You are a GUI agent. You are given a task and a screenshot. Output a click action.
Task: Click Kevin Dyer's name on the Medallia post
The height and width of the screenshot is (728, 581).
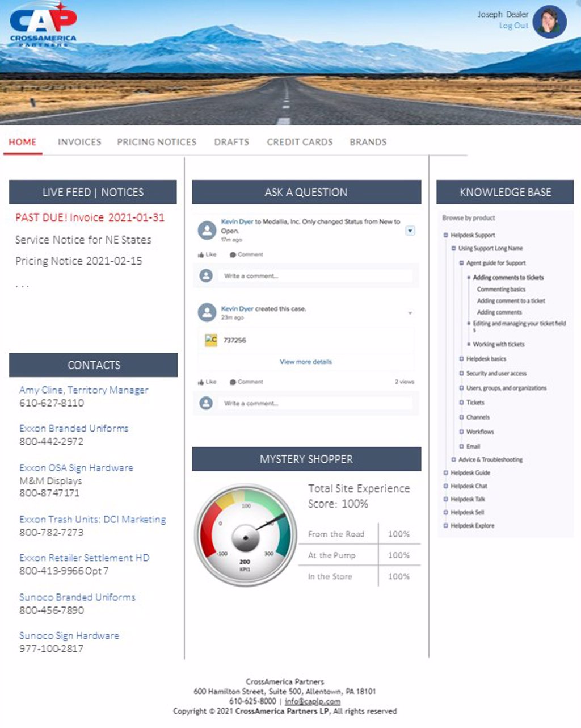coord(237,222)
